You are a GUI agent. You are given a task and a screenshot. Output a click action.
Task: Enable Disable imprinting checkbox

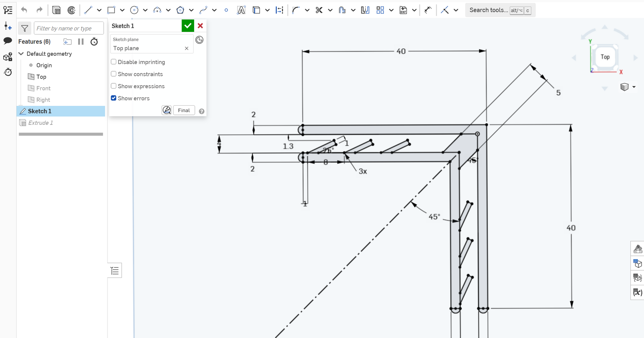point(114,62)
